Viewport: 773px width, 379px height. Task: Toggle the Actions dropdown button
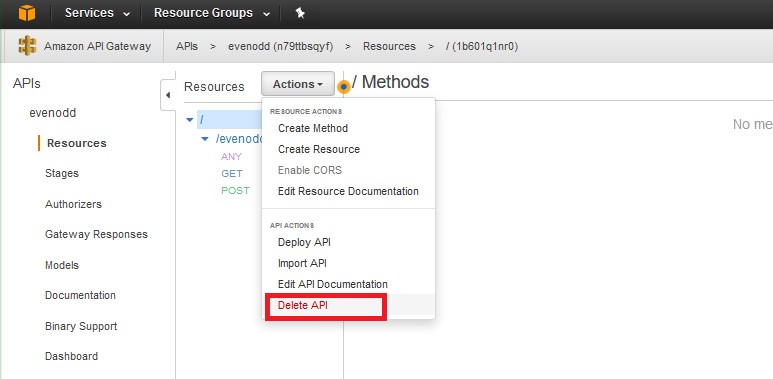298,84
